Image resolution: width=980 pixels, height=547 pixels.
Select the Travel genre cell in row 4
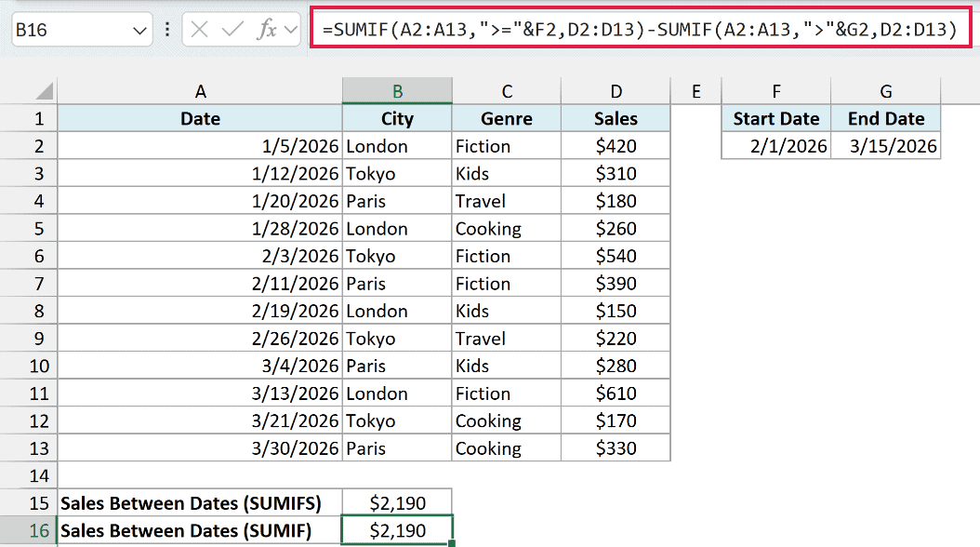507,201
